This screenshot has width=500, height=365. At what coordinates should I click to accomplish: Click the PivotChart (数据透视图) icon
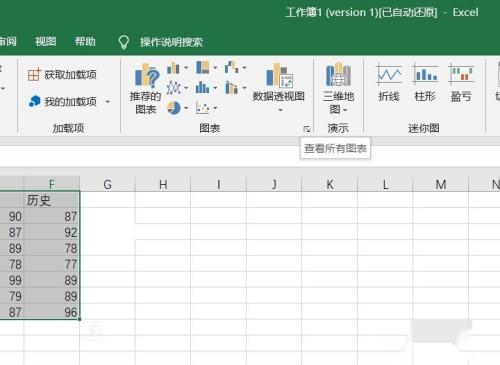point(279,75)
